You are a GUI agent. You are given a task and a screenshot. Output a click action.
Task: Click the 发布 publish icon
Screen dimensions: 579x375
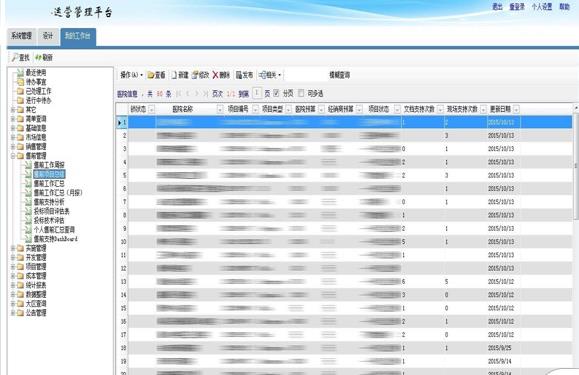[x=239, y=75]
